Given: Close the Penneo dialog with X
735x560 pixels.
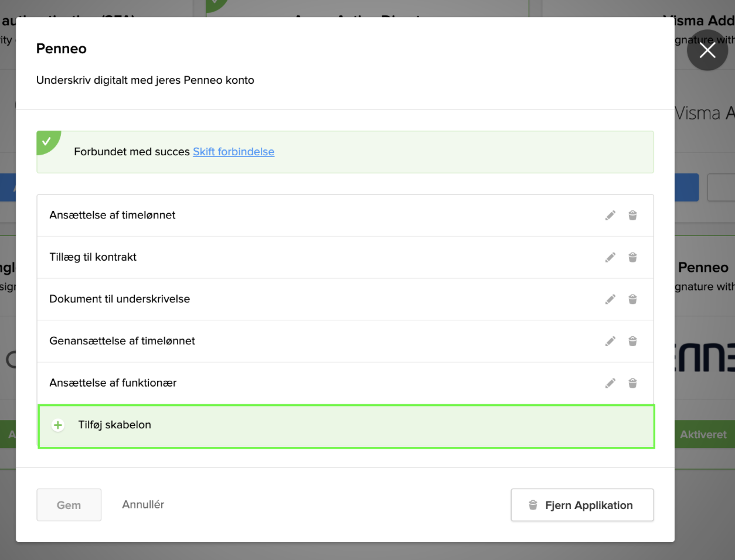Looking at the screenshot, I should (x=707, y=51).
